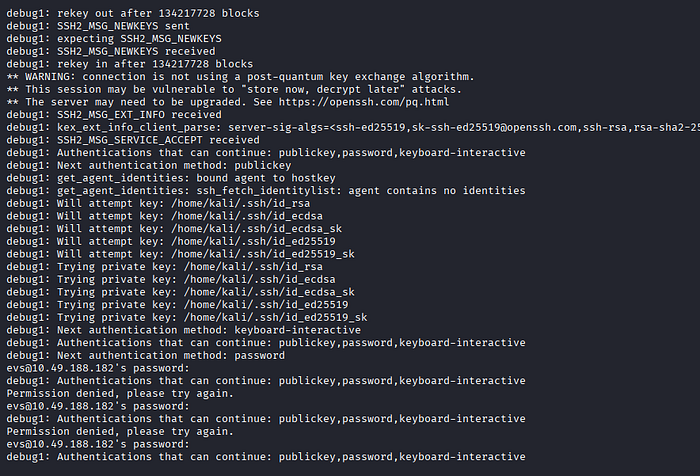Viewport: 700px width, 476px height.
Task: Click 'Trying private key' id_ed25519 line
Action: point(177,305)
